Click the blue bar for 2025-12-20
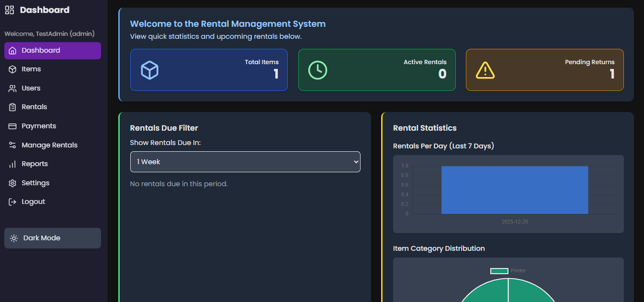This screenshot has width=644, height=302. [514, 190]
